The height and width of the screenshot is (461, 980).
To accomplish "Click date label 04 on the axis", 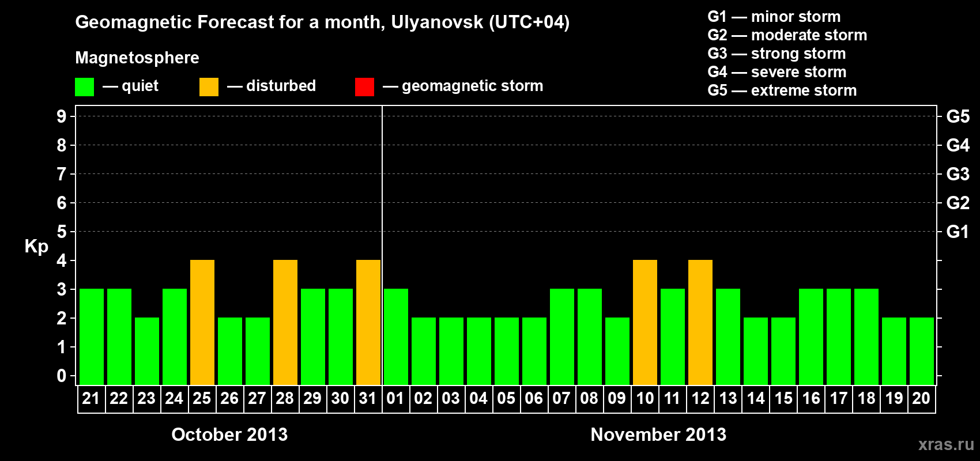I will (478, 398).
